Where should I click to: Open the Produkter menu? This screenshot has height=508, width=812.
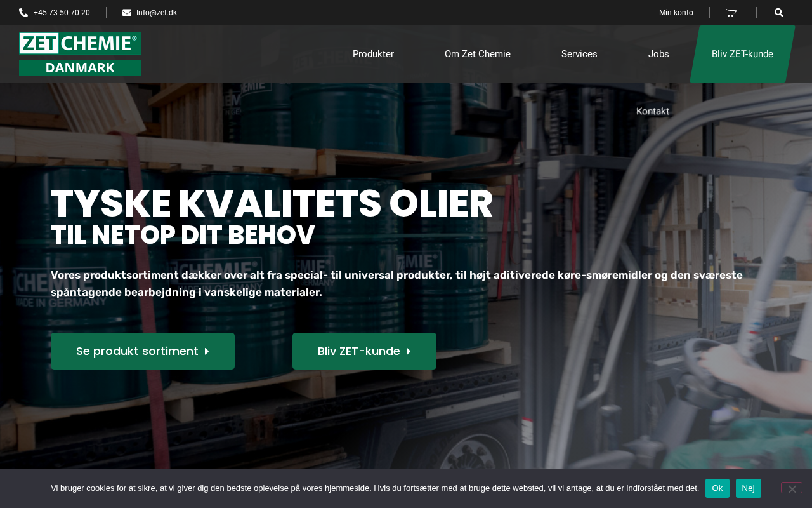[x=373, y=54]
